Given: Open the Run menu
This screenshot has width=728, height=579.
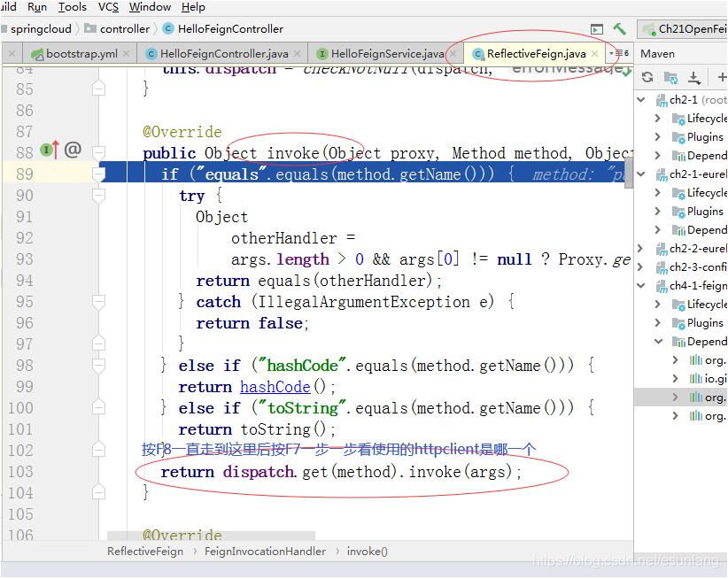Looking at the screenshot, I should 37,7.
